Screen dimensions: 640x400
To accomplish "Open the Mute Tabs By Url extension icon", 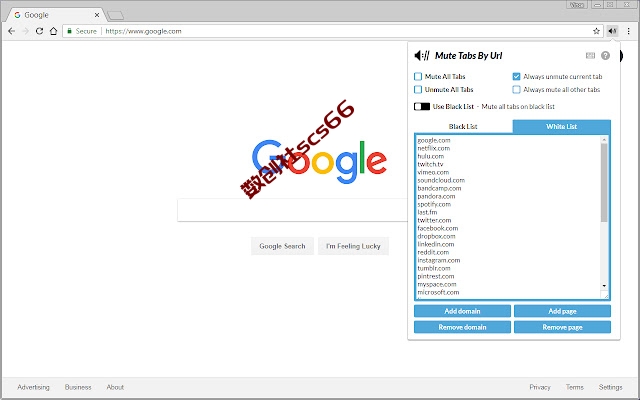I will (612, 31).
